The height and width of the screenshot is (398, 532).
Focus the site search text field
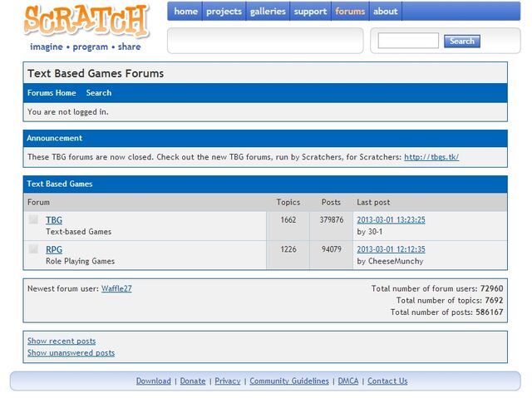(x=408, y=41)
